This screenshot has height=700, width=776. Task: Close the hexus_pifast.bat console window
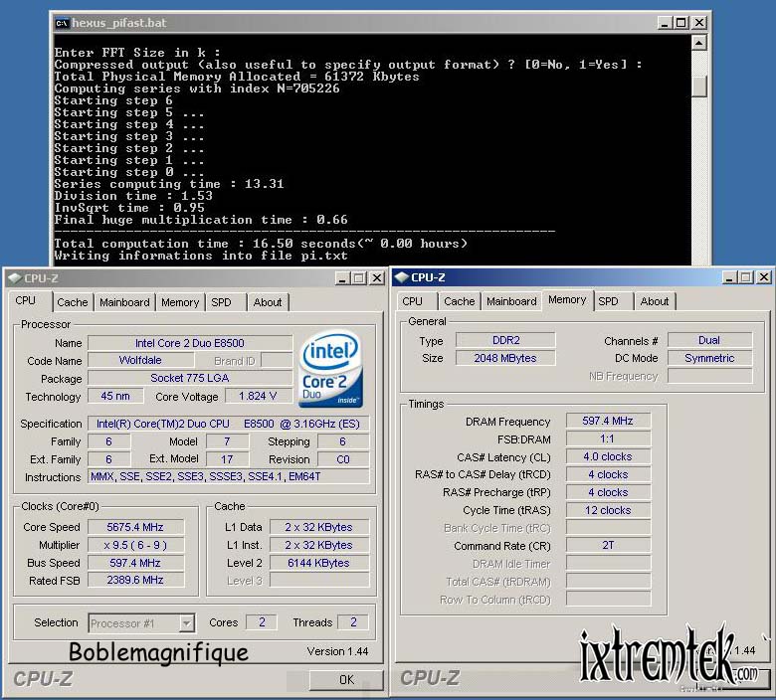(698, 23)
